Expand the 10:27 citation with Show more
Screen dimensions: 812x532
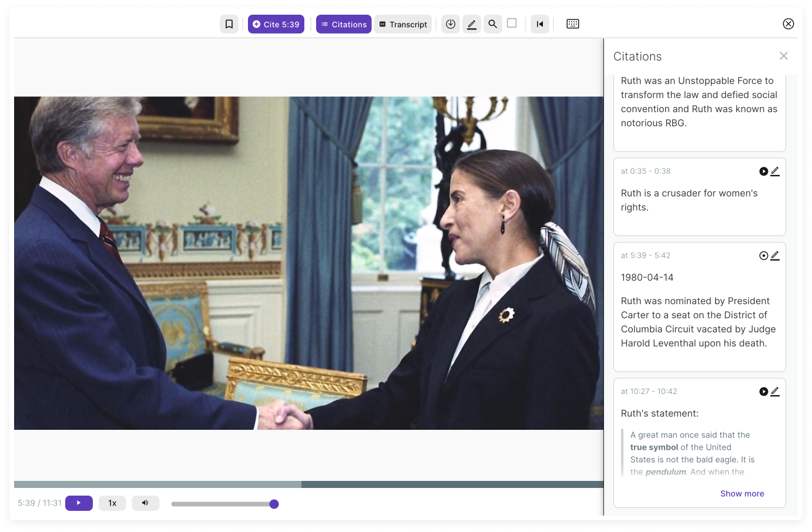742,493
